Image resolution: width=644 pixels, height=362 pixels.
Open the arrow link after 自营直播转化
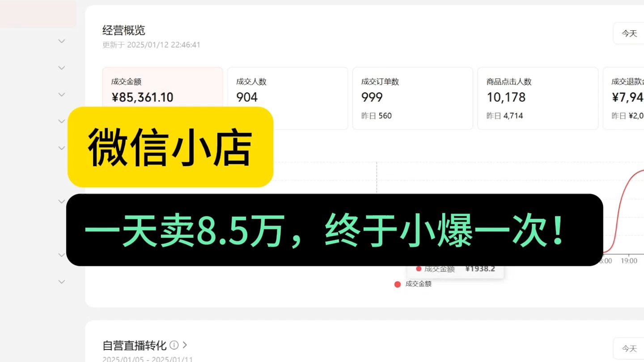tap(185, 345)
